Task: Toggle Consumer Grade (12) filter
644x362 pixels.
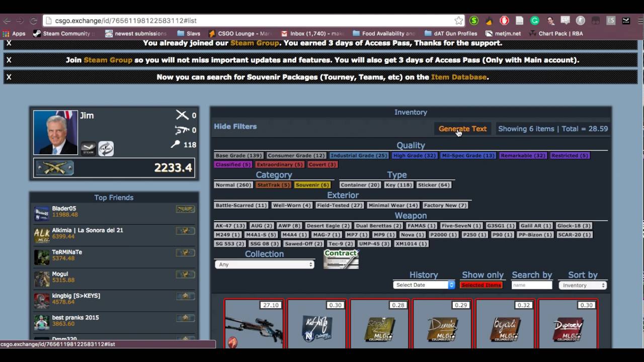Action: coord(296,155)
